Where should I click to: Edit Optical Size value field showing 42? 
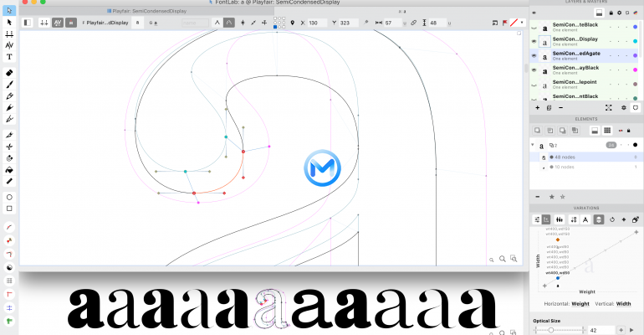click(601, 330)
